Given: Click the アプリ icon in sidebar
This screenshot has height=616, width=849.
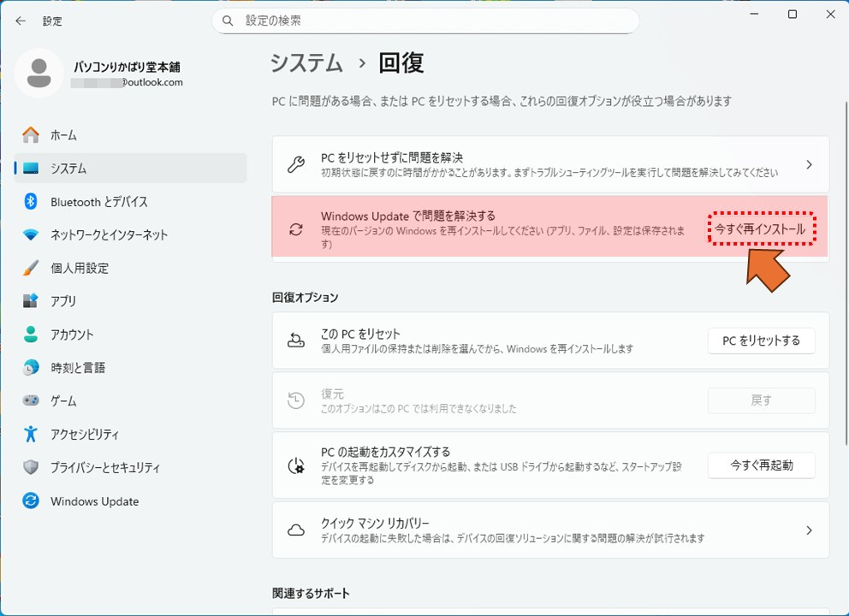Looking at the screenshot, I should [x=31, y=301].
